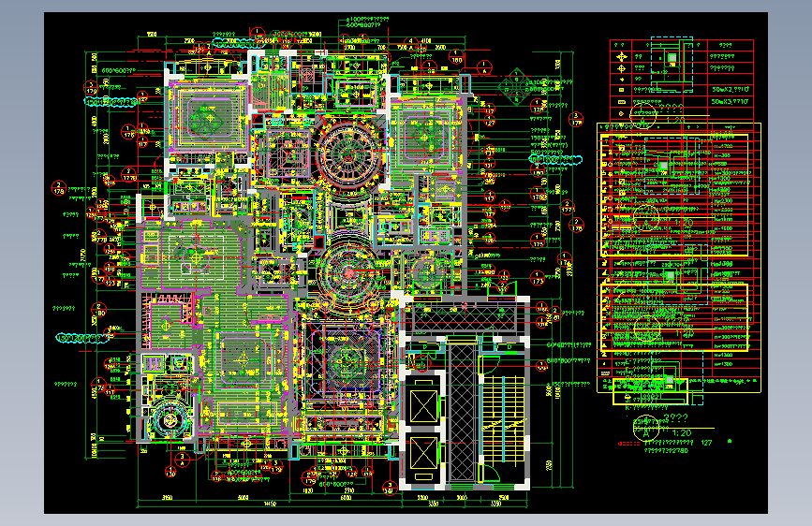Select the upper elevator shaft X symbol
This screenshot has height=526, width=812.
coord(423,406)
